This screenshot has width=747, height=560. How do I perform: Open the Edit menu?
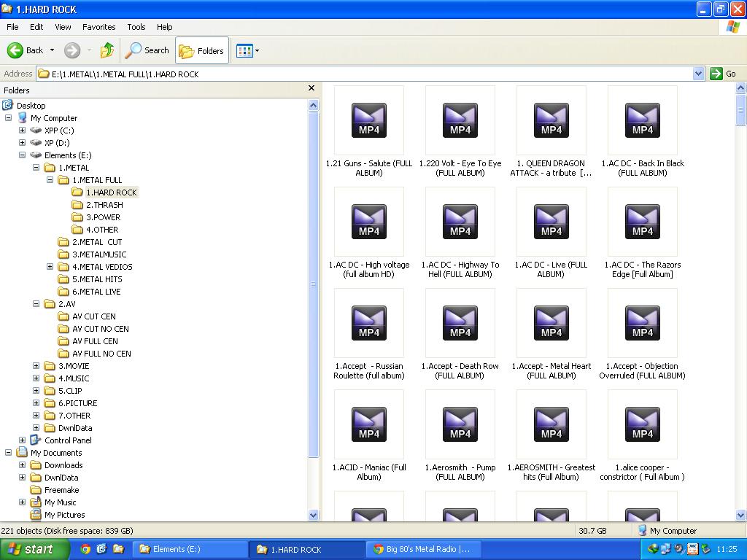click(36, 27)
